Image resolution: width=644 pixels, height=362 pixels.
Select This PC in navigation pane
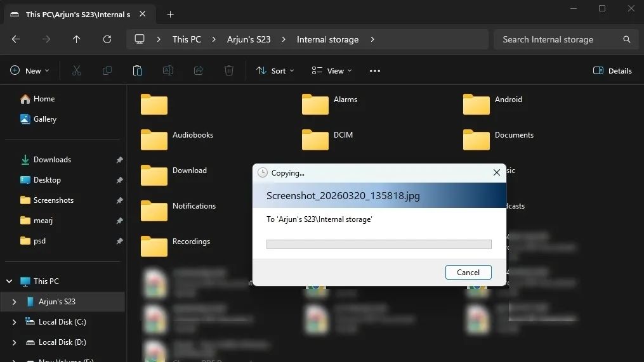coord(40,281)
